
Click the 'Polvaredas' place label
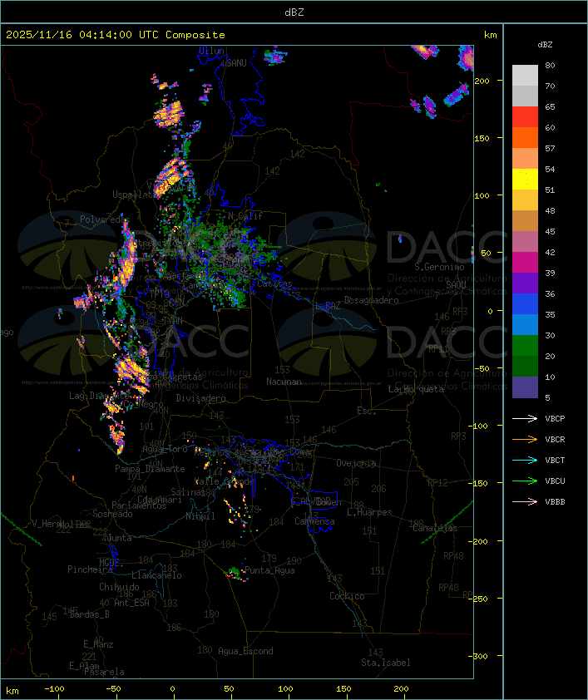[105, 219]
